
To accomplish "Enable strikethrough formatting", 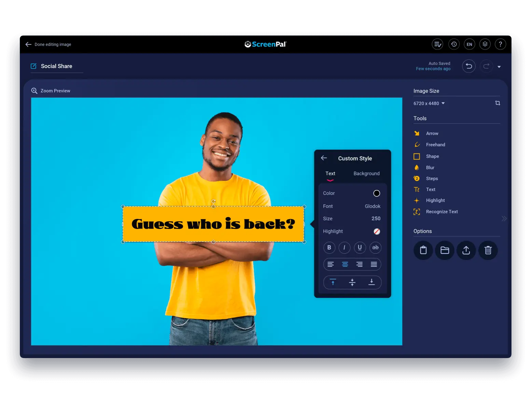I will click(375, 248).
